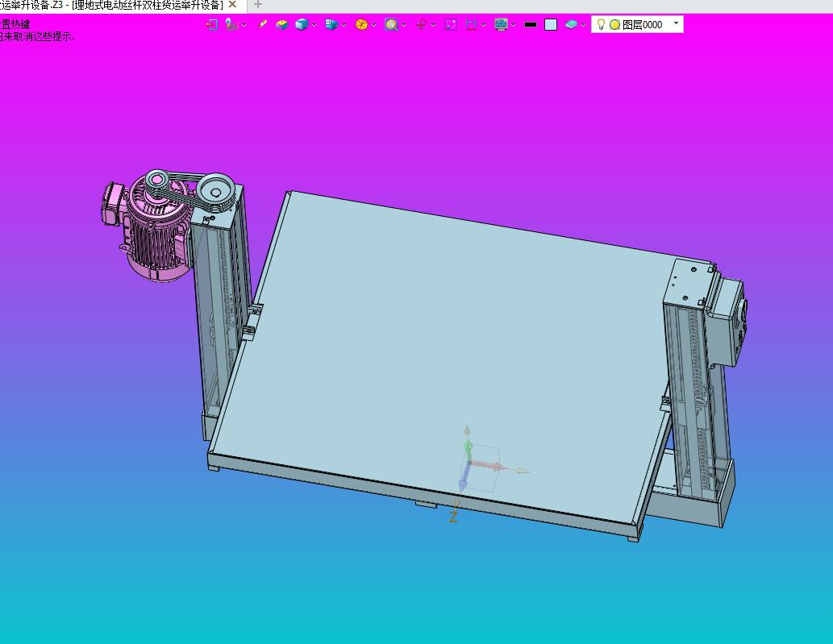Click the red crosshair icon in toolbar
The width and height of the screenshot is (833, 644).
coord(421,24)
